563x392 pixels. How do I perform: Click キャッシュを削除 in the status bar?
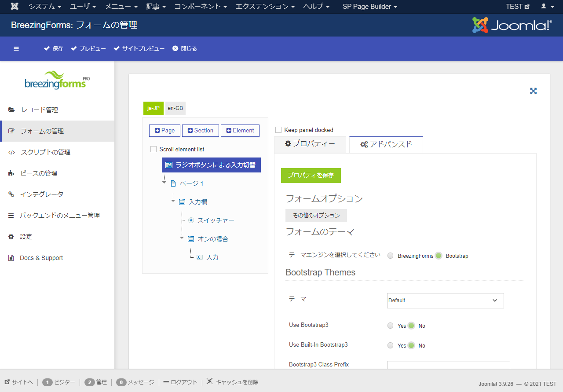pyautogui.click(x=237, y=382)
